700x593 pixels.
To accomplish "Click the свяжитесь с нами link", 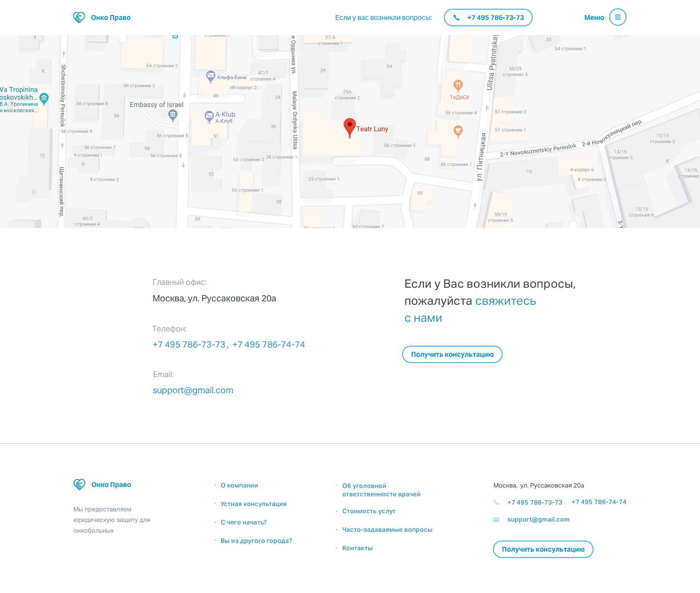I will [470, 310].
